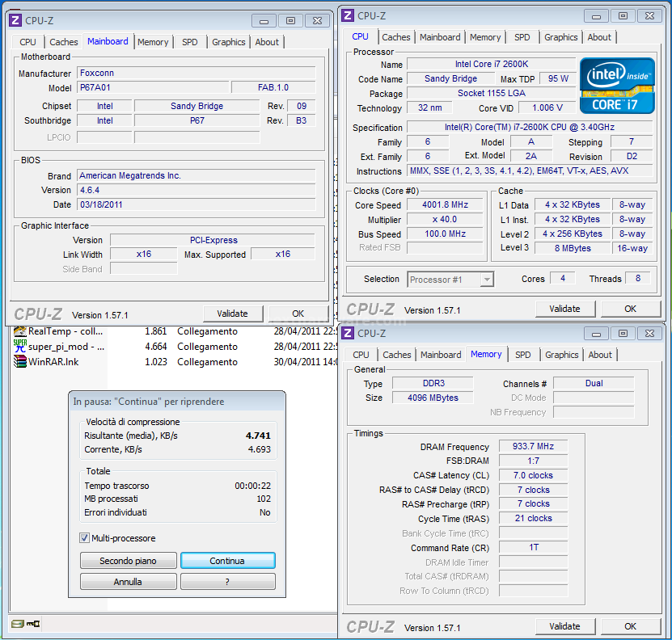Open help with the ? button
The height and width of the screenshot is (640, 672).
pos(227,582)
